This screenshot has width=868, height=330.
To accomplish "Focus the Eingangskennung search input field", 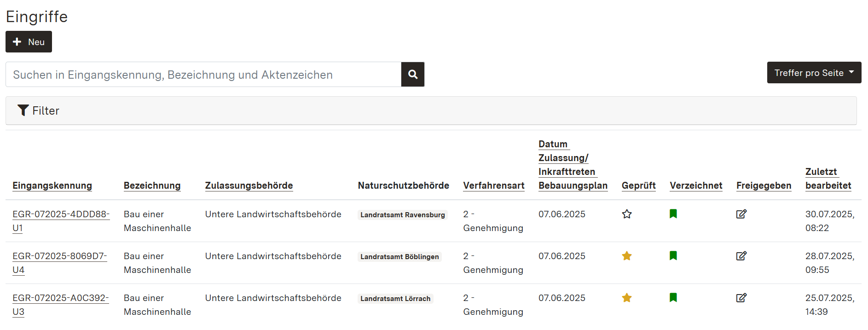I will pyautogui.click(x=203, y=75).
